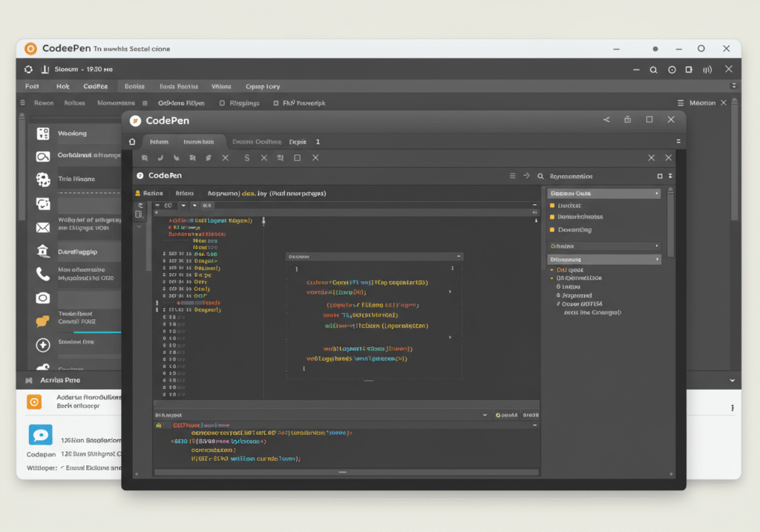Open the yellow speech bubbles icon in back sidebar
Screen dimensions: 760x532
click(43, 321)
